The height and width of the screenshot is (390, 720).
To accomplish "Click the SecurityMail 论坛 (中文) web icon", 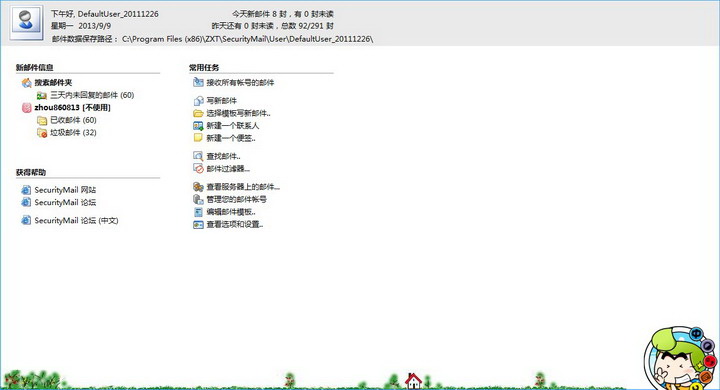I will [x=26, y=220].
